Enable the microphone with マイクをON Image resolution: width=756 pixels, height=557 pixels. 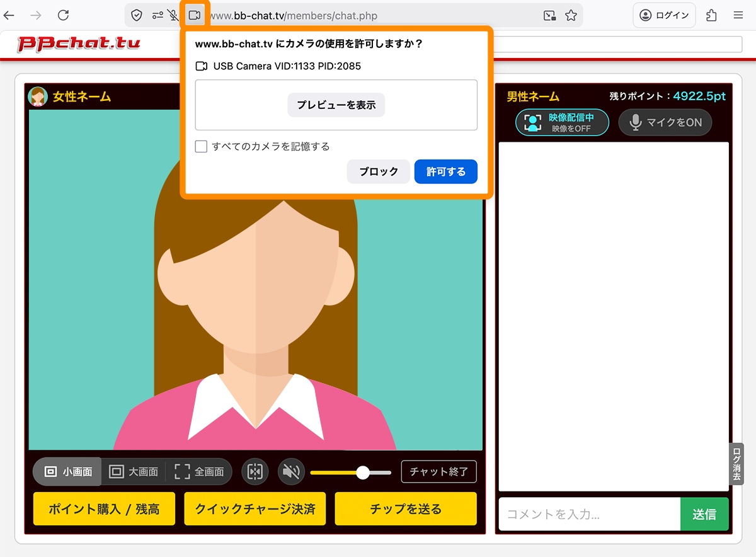[665, 122]
